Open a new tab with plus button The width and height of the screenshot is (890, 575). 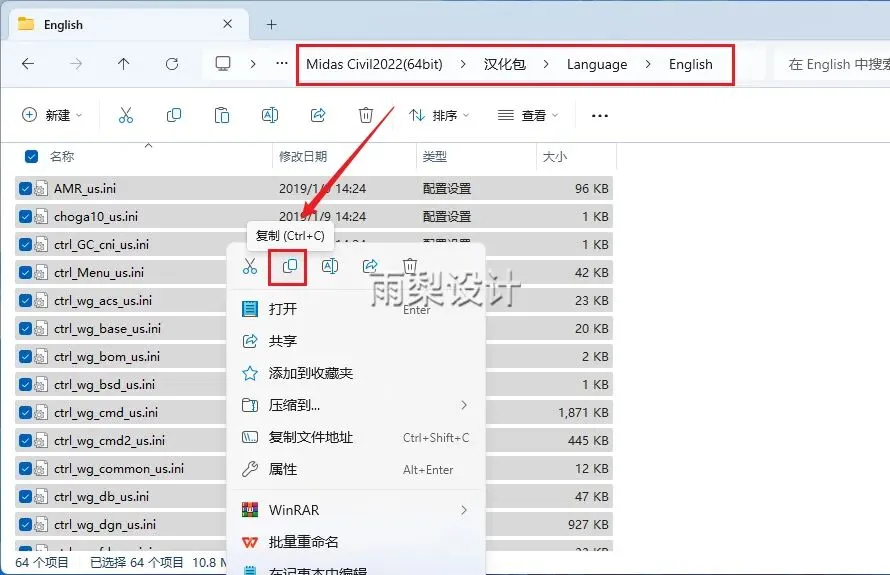(x=271, y=24)
